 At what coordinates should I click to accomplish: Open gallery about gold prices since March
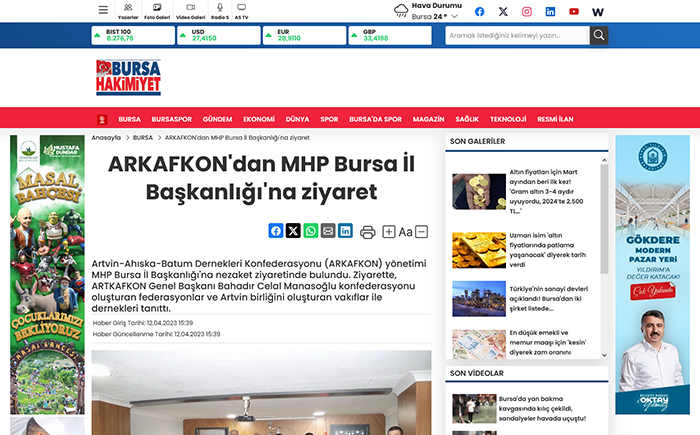[x=548, y=192]
